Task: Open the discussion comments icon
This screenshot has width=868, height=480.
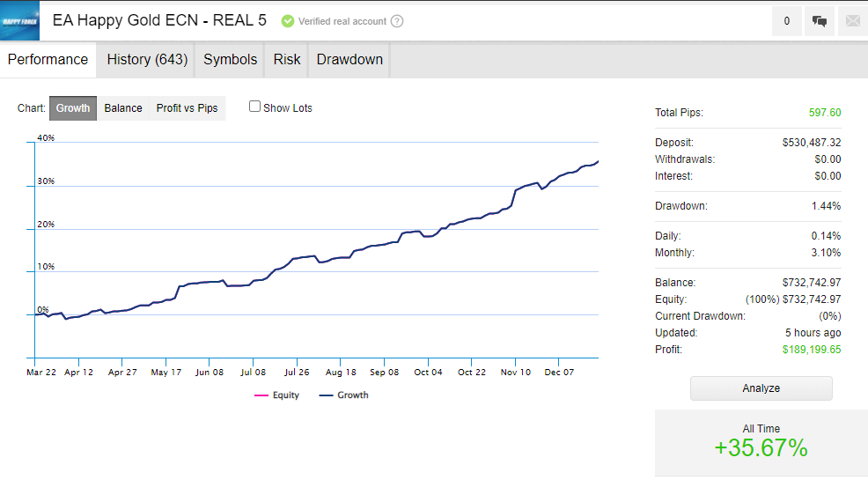Action: (820, 21)
